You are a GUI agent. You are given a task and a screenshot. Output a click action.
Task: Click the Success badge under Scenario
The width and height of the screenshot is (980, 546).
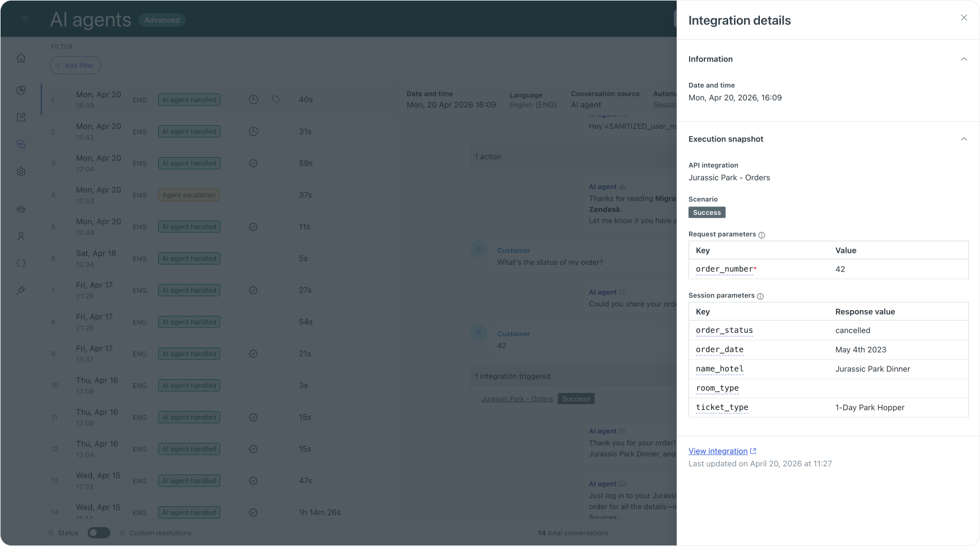[x=707, y=213]
